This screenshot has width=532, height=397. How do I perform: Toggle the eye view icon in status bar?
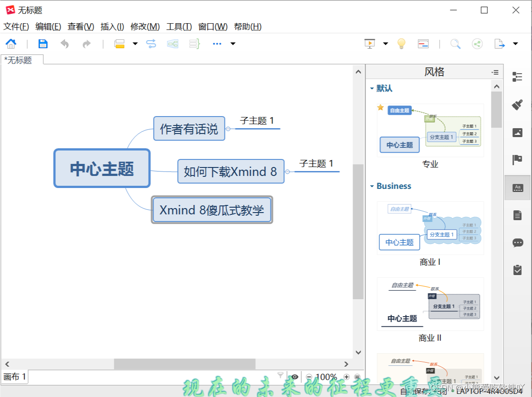click(295, 376)
